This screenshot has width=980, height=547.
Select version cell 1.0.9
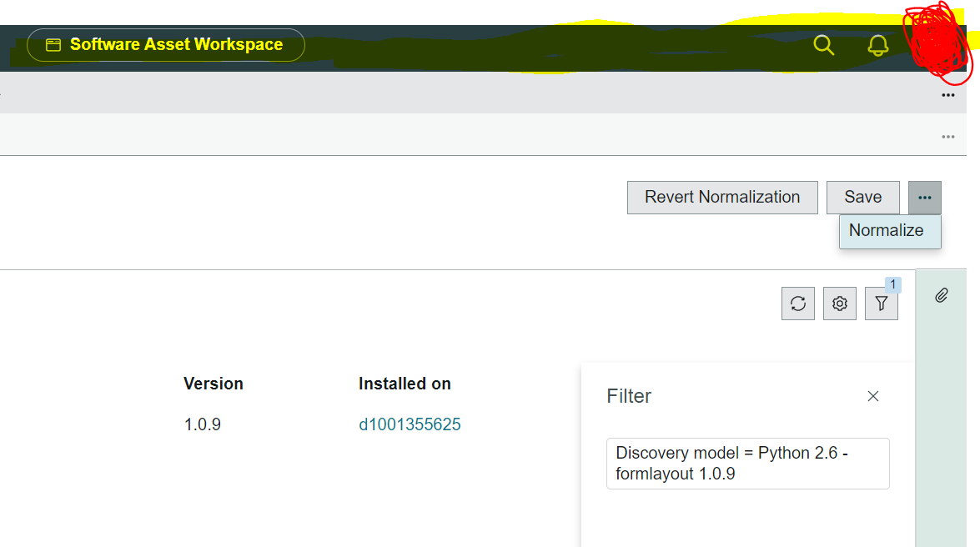[203, 424]
